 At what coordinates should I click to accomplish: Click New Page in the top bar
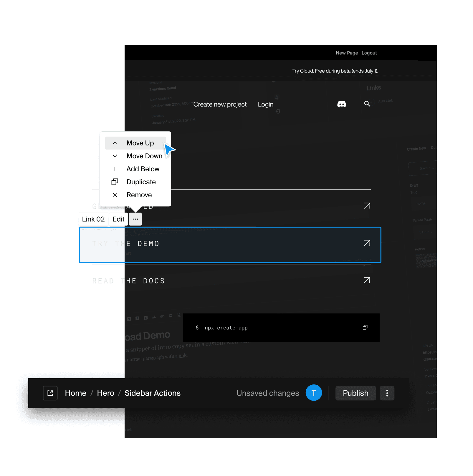click(x=347, y=53)
